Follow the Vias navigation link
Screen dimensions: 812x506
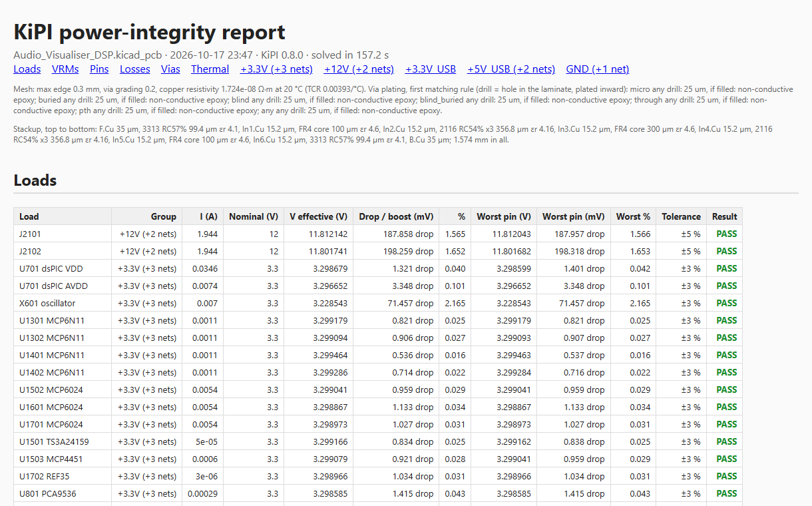170,69
